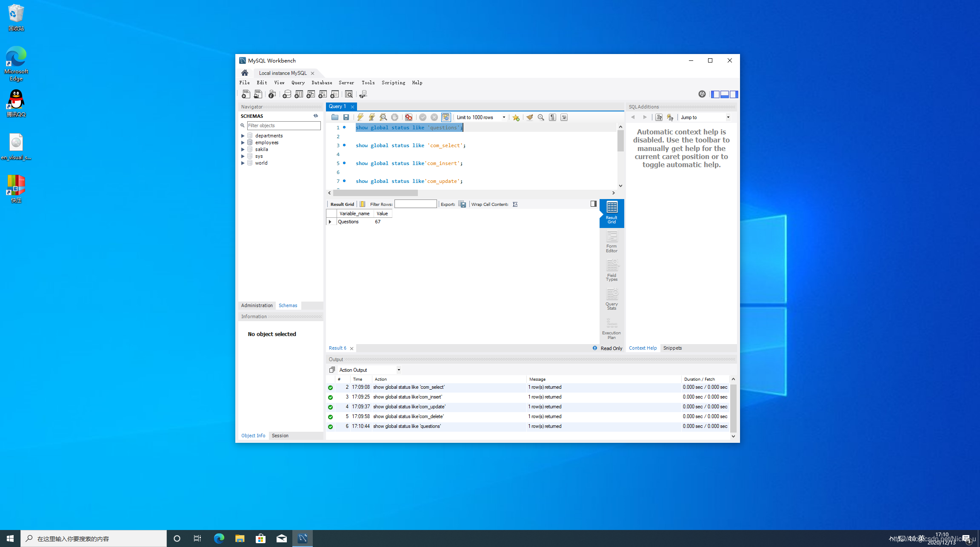Toggle autocommit mode button

(x=446, y=117)
